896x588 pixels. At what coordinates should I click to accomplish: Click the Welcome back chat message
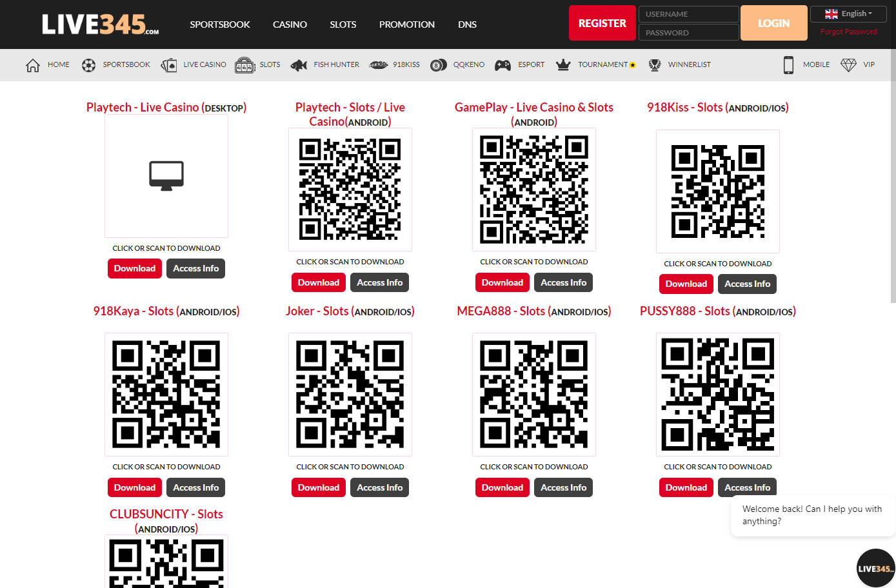[812, 514]
